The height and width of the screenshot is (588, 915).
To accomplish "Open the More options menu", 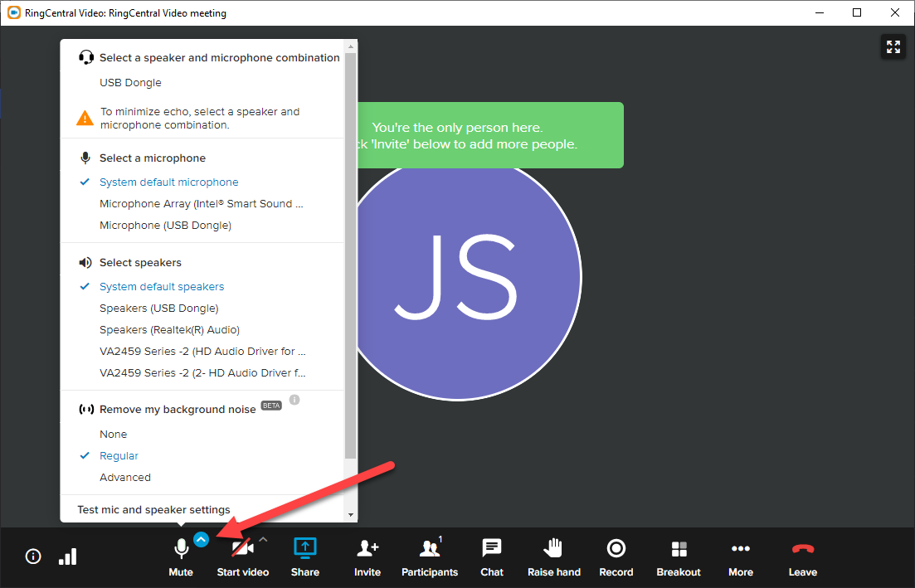I will (x=741, y=548).
